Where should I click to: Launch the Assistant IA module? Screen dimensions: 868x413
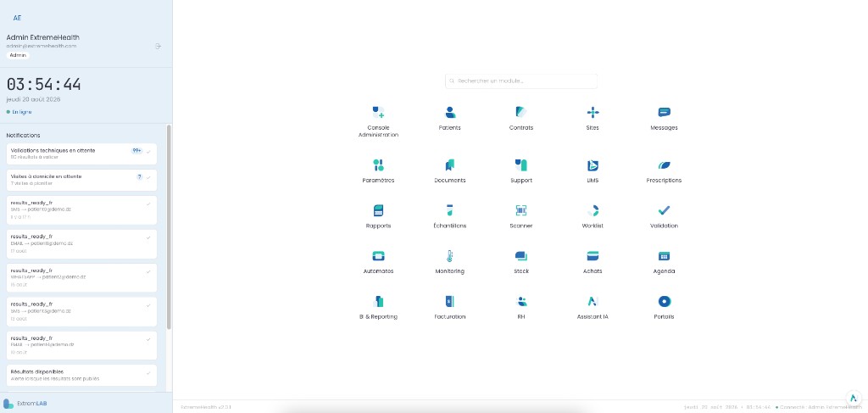click(593, 307)
